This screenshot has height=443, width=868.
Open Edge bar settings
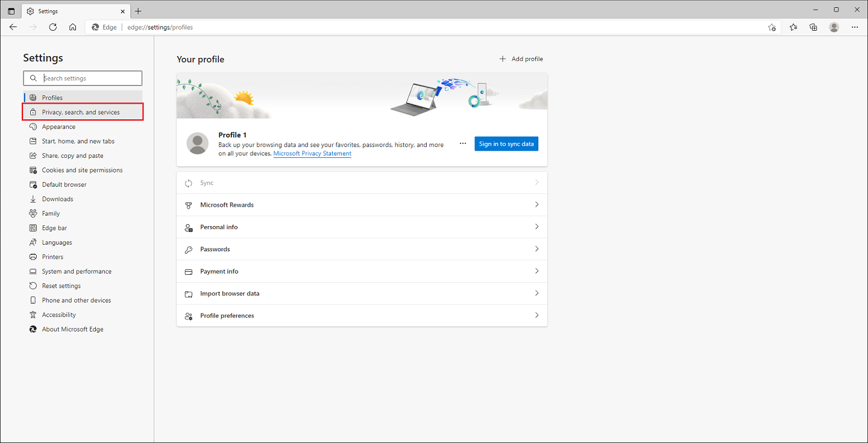[x=83, y=228]
